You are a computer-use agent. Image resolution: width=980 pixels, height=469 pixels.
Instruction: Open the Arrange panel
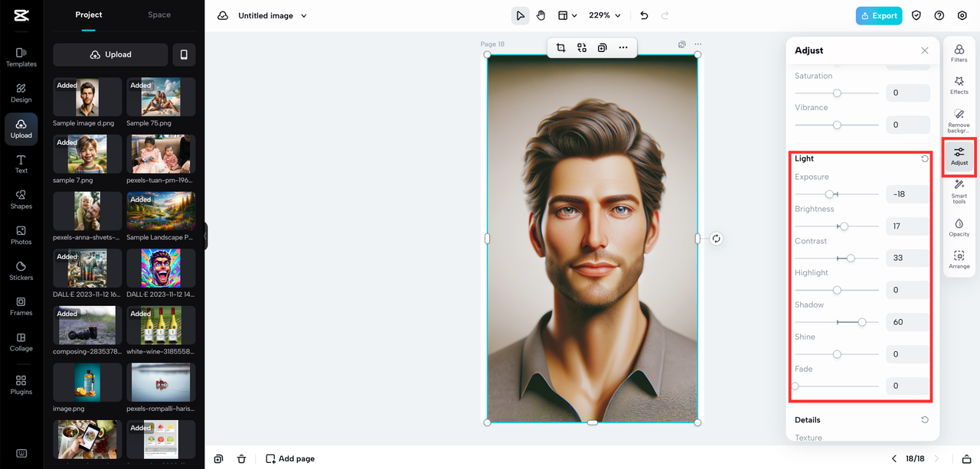(959, 259)
